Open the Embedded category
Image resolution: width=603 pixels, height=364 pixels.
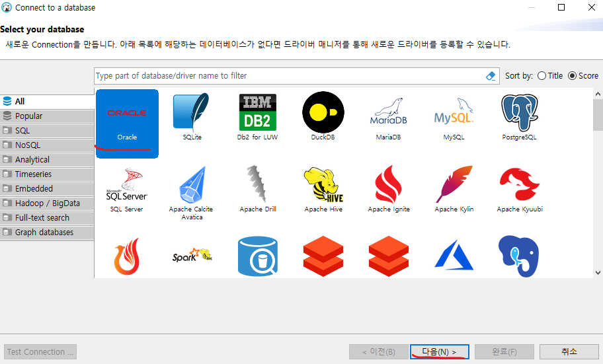click(47, 189)
